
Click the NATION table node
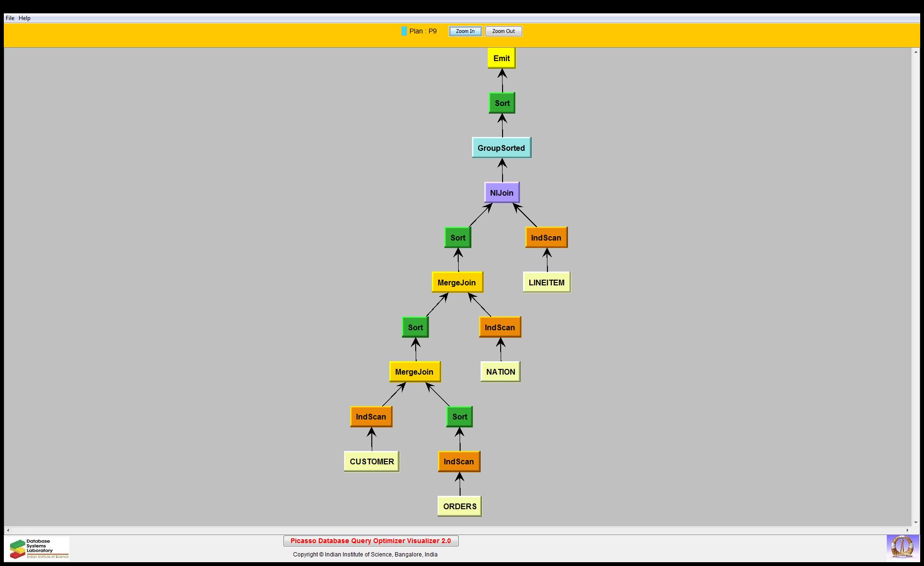tap(500, 372)
